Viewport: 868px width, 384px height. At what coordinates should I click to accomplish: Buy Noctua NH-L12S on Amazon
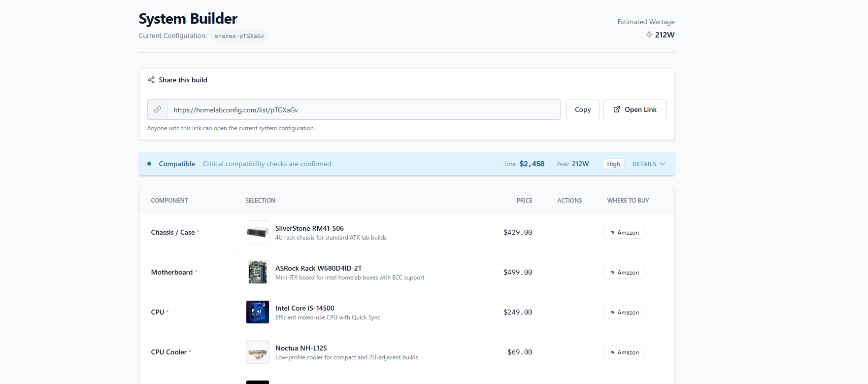point(624,352)
